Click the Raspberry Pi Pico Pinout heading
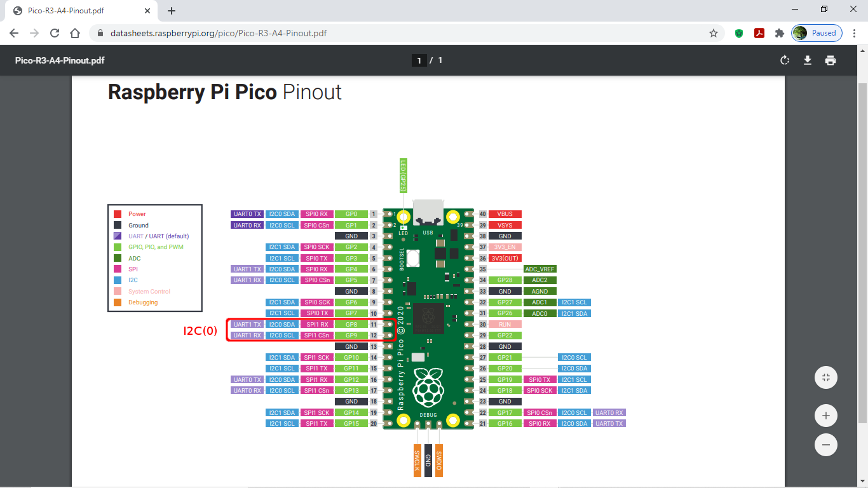Viewport: 868px width, 488px height. pyautogui.click(x=225, y=92)
